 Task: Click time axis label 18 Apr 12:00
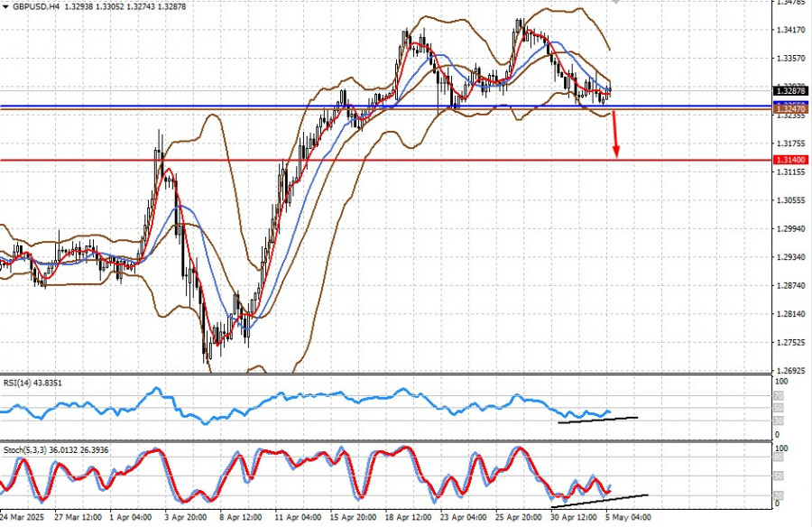(x=408, y=517)
